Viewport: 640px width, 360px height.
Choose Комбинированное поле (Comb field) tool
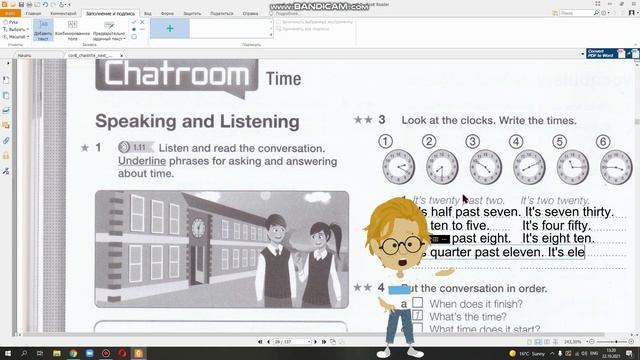[72, 30]
